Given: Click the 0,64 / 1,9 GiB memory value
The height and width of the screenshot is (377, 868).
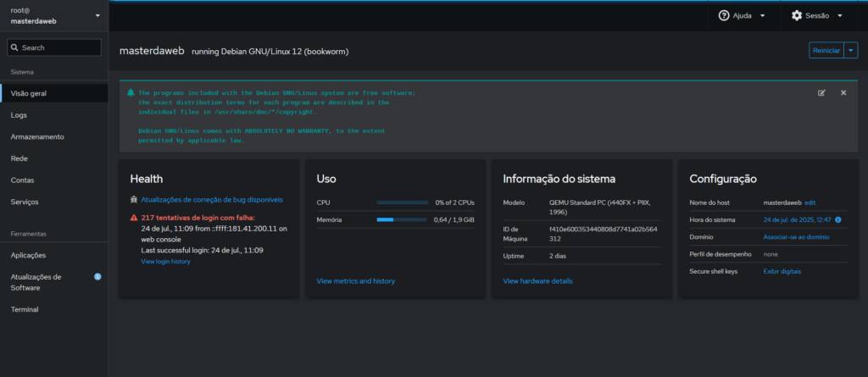Looking at the screenshot, I should [454, 219].
